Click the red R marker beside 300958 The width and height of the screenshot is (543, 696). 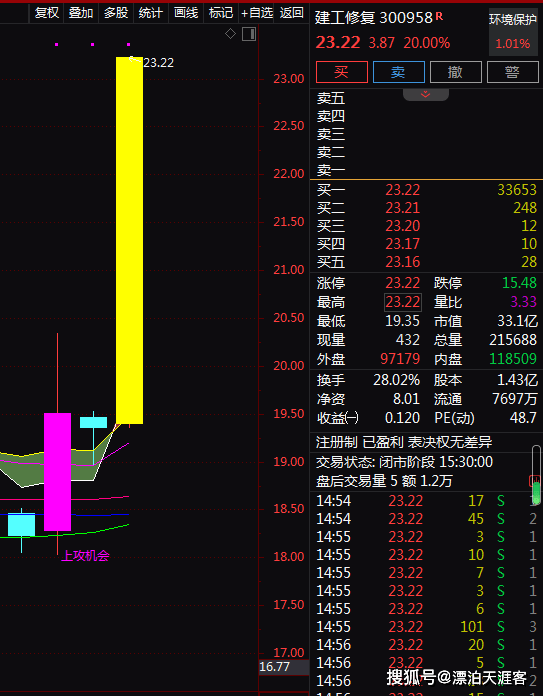click(439, 16)
